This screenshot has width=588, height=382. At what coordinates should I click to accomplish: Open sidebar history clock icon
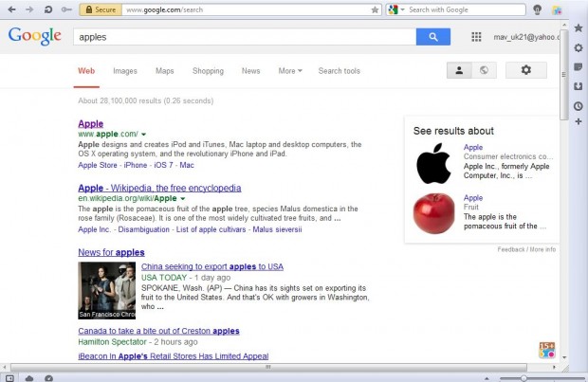579,106
